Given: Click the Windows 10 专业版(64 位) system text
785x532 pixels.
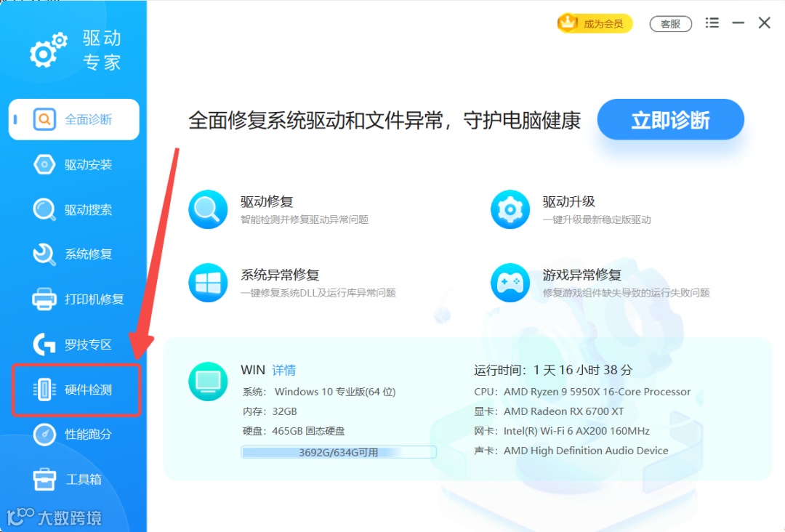Looking at the screenshot, I should coord(335,391).
